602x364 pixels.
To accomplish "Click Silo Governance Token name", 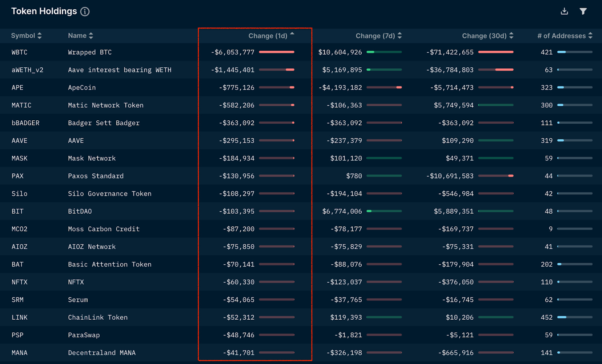I will 110,194.
